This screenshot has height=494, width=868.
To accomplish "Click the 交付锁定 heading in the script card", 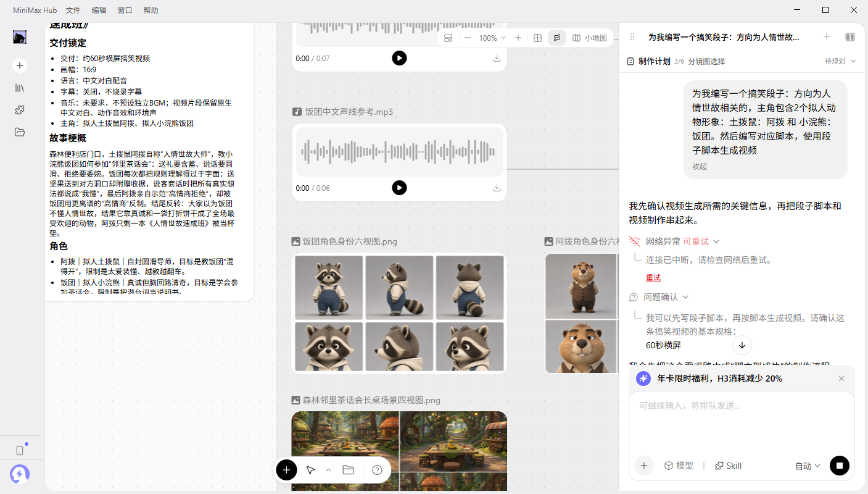I will (x=68, y=43).
